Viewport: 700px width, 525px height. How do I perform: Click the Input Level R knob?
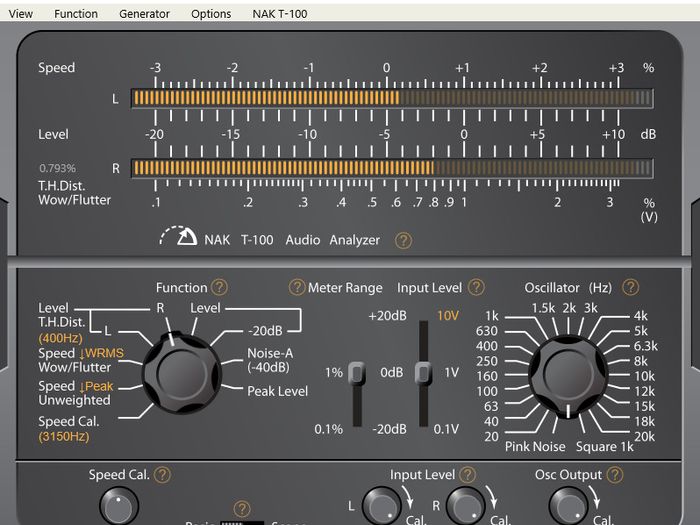click(466, 506)
